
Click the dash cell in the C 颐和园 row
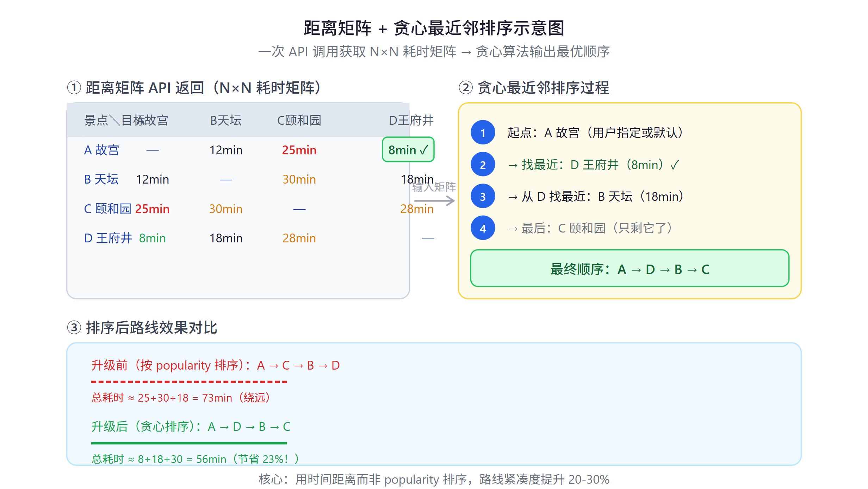[x=299, y=210]
